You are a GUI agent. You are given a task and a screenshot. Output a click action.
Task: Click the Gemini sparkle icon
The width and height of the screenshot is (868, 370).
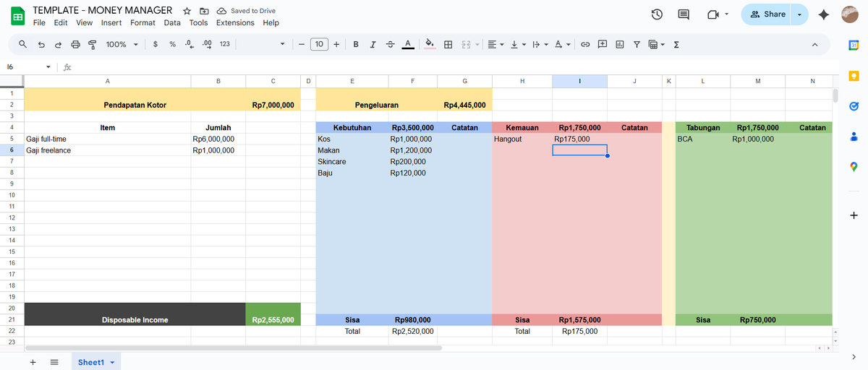(x=823, y=14)
